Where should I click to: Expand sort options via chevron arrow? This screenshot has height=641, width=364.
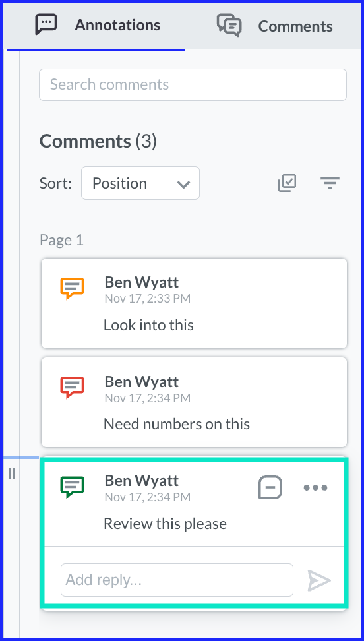183,185
